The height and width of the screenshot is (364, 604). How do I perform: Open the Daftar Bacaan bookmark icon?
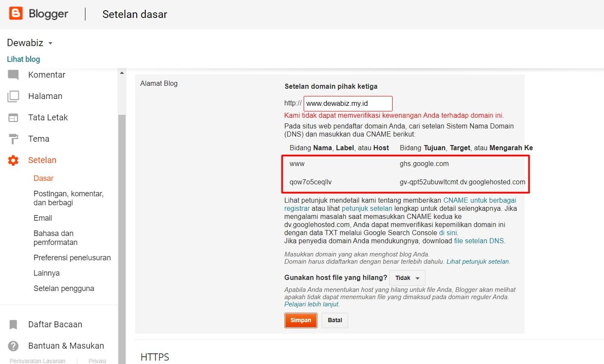13,325
